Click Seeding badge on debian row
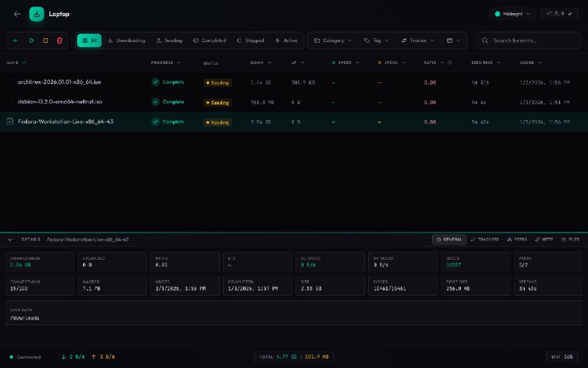 tap(218, 102)
